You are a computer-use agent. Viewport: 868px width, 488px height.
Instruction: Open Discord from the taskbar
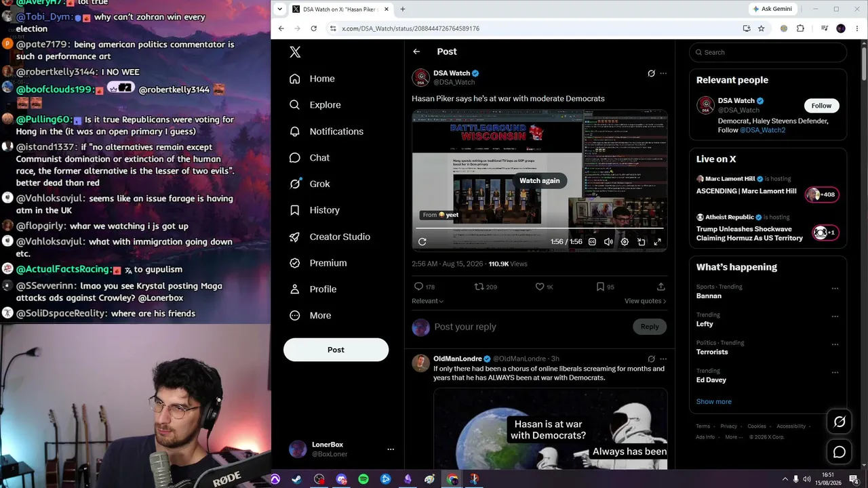pyautogui.click(x=341, y=479)
